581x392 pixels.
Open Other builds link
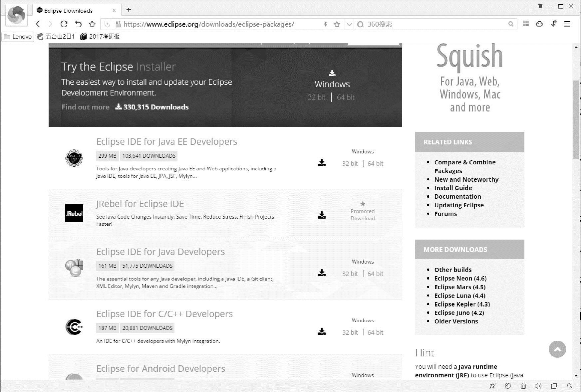[x=453, y=270]
